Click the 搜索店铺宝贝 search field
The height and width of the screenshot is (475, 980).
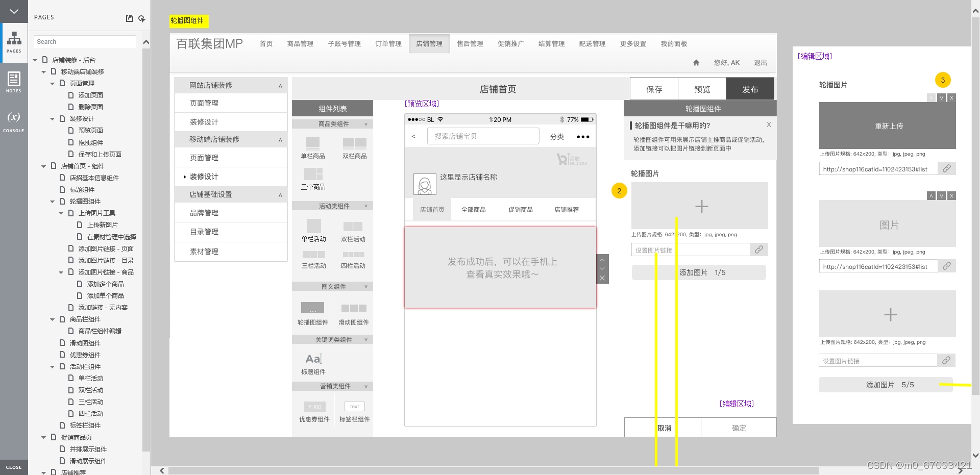tap(483, 136)
